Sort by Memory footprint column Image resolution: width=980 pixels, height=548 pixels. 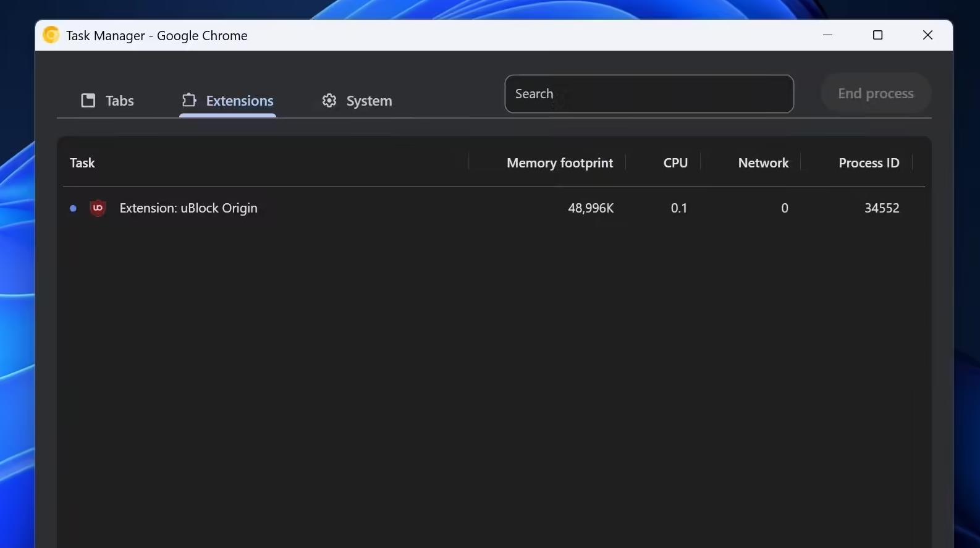click(560, 163)
